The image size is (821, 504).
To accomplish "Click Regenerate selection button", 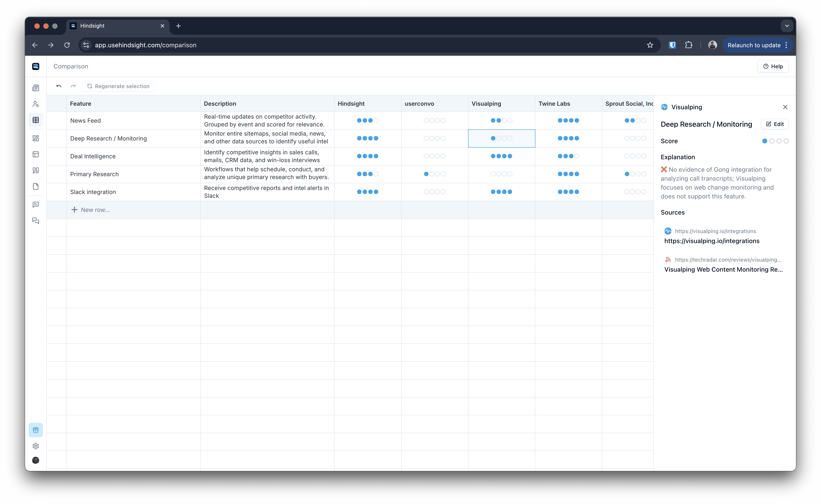I will [x=118, y=86].
